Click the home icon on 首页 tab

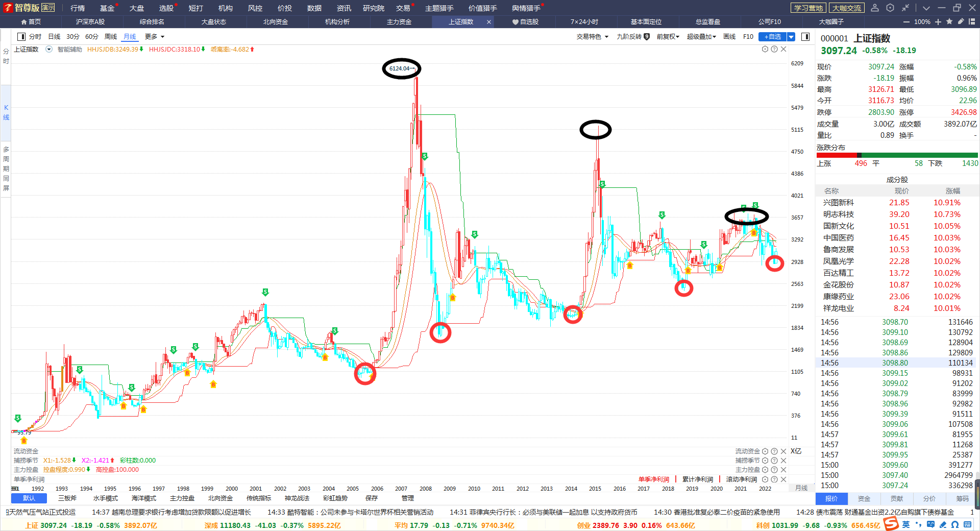point(24,22)
